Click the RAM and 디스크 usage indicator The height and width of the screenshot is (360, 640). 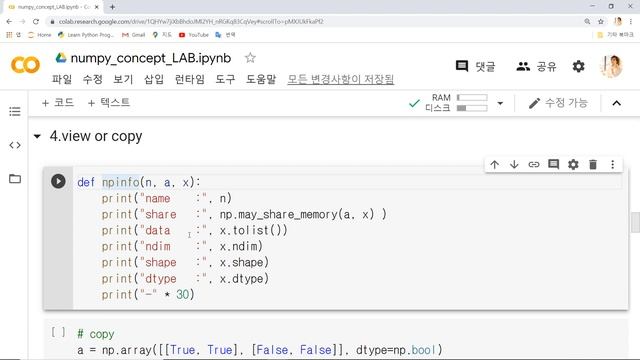coord(457,103)
